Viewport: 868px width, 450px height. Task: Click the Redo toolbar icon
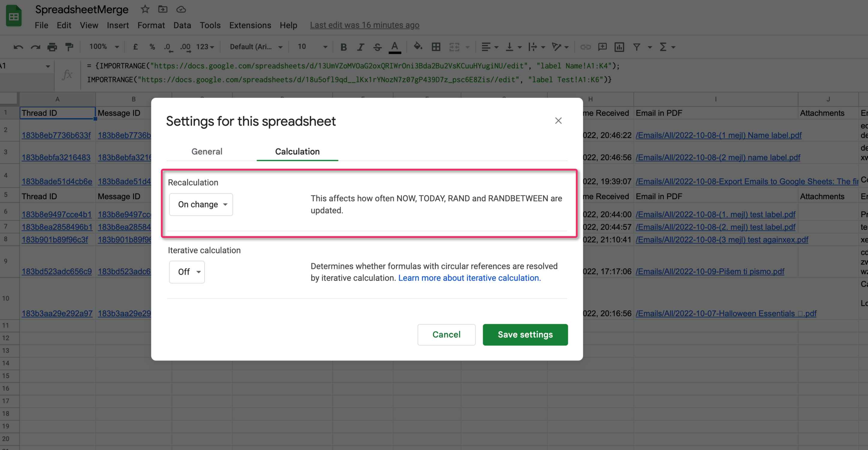(x=35, y=47)
